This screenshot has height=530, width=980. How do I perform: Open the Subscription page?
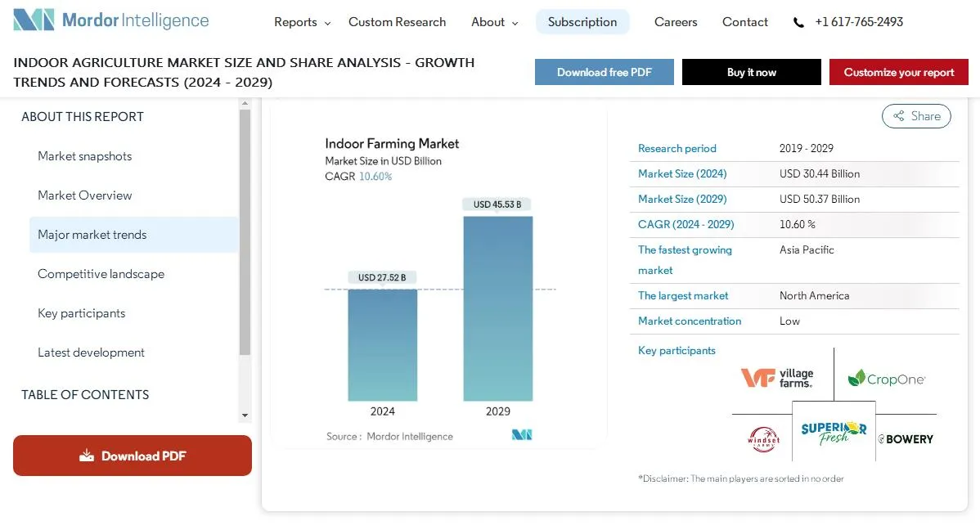click(x=582, y=22)
